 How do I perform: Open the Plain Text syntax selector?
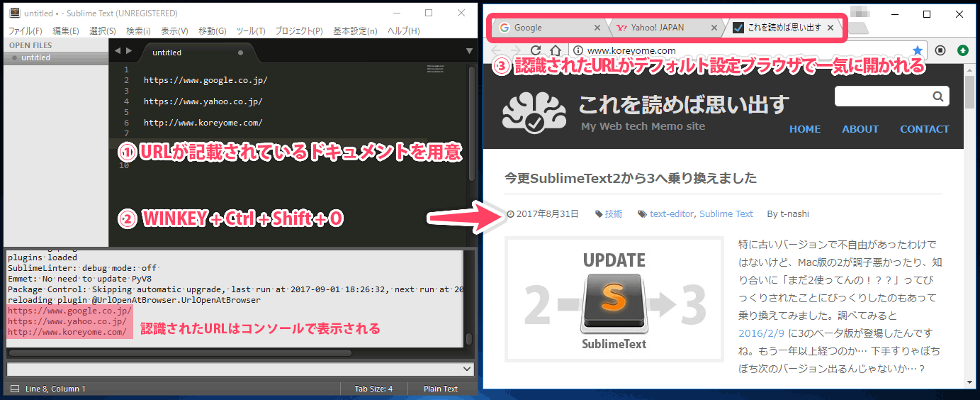(x=441, y=389)
